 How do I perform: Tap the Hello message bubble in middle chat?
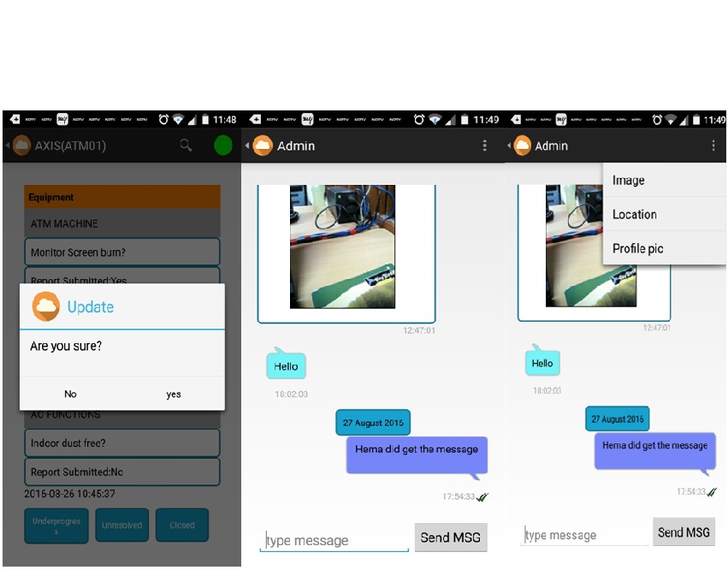(x=286, y=366)
